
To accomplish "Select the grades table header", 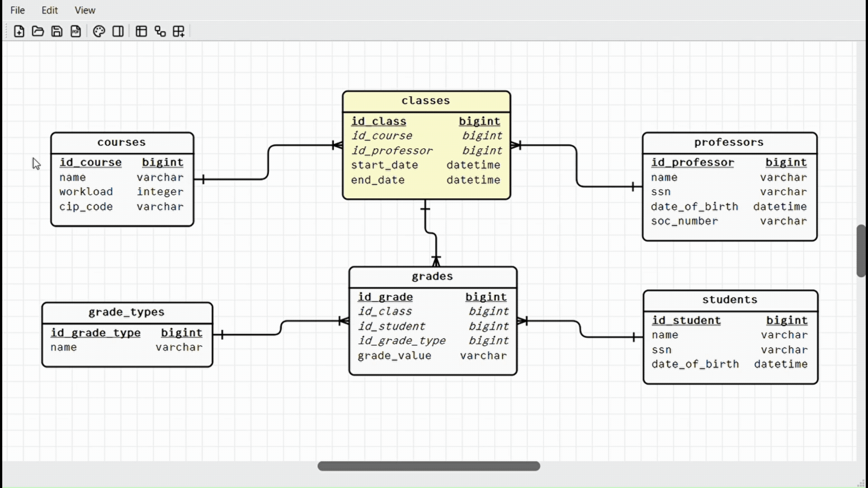I will point(432,277).
